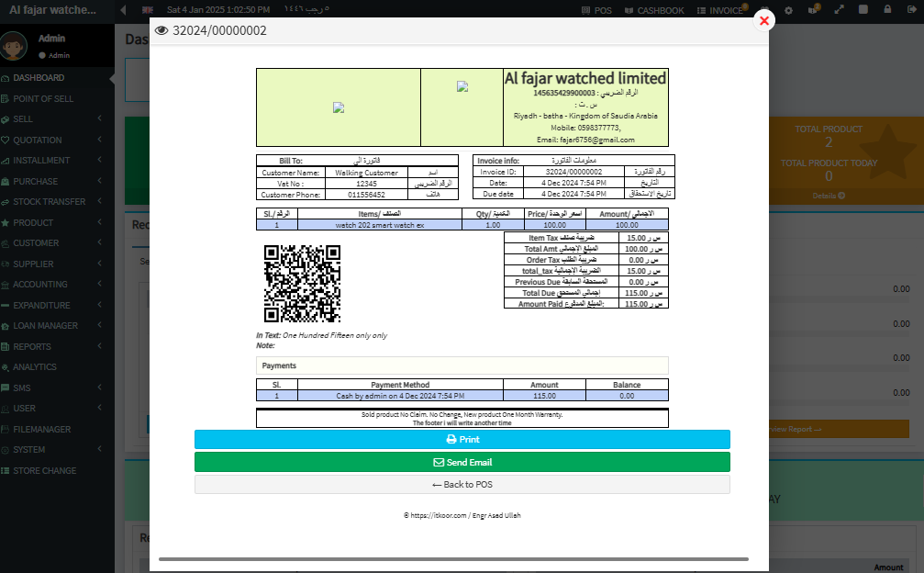The height and width of the screenshot is (573, 924).
Task: Expand the PURCHASE submenu chevron
Action: click(x=100, y=180)
